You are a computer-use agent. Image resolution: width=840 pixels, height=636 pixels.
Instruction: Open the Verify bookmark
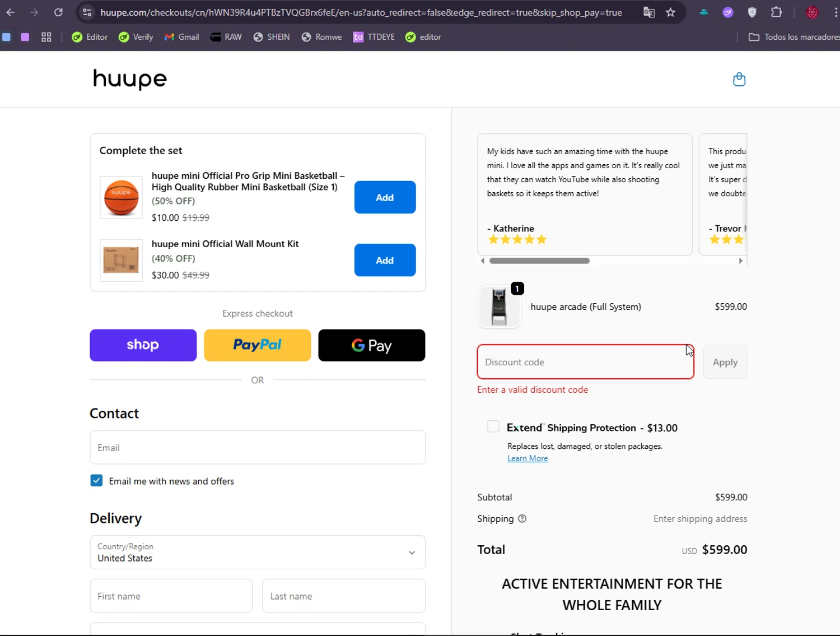click(136, 37)
